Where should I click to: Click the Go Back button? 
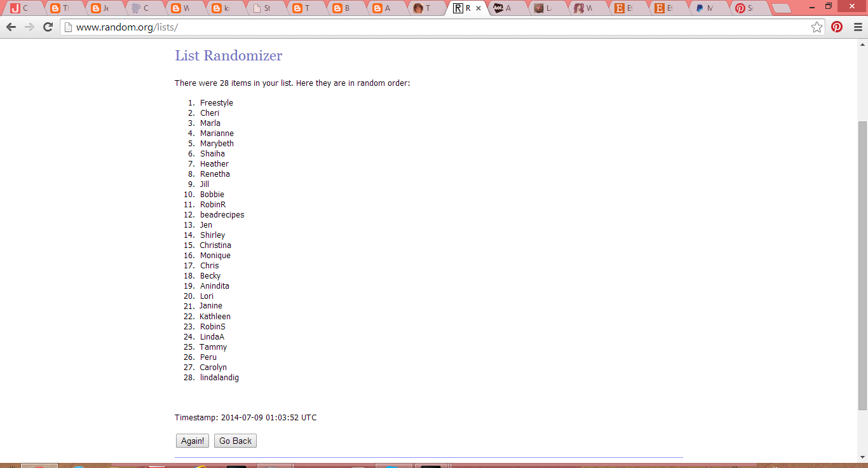coord(235,441)
